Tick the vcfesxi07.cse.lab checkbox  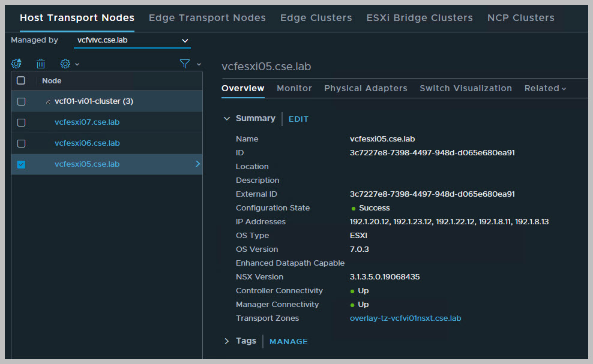point(22,122)
